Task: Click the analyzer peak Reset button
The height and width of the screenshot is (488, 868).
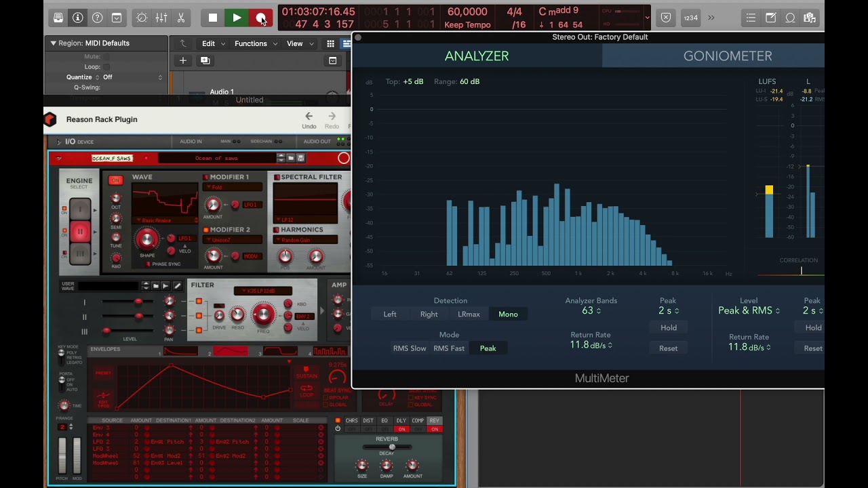Action: click(x=669, y=348)
